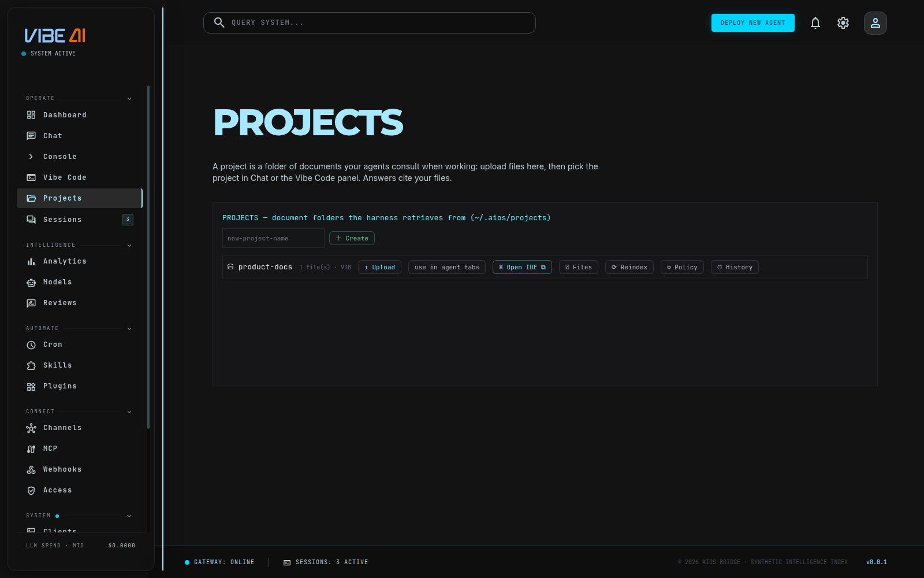This screenshot has width=924, height=578.
Task: Click Deploy New Agent button
Action: coord(753,23)
